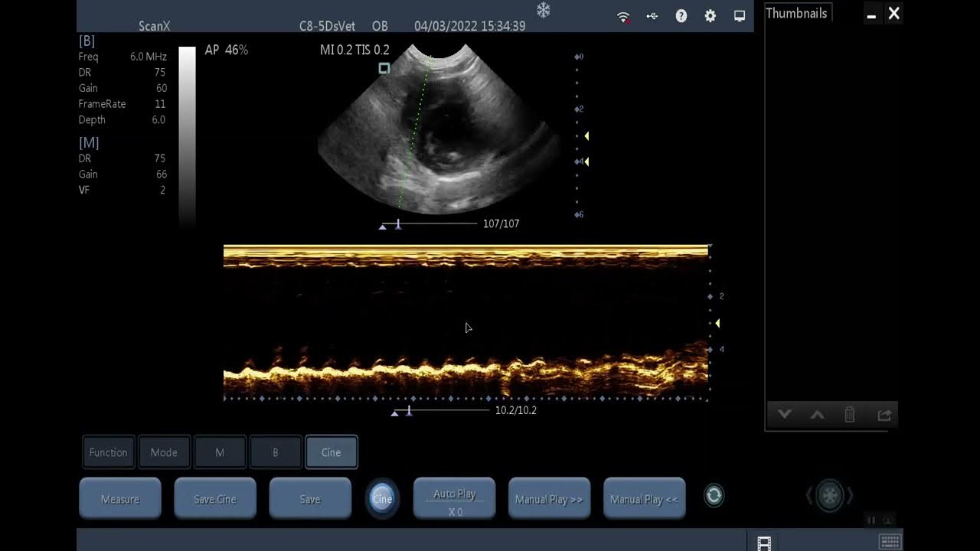Click the OB exam preset label

(380, 26)
